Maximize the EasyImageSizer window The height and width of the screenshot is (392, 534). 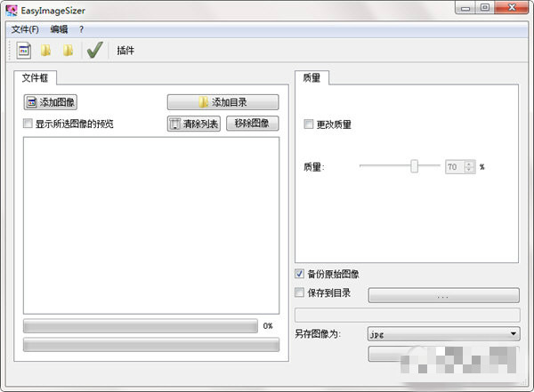pos(485,7)
